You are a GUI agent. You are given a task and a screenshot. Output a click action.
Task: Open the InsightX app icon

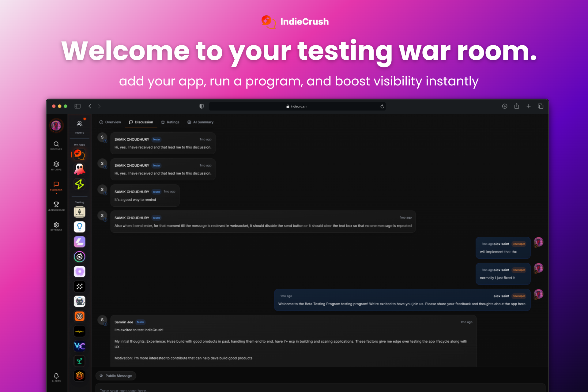[x=79, y=331]
